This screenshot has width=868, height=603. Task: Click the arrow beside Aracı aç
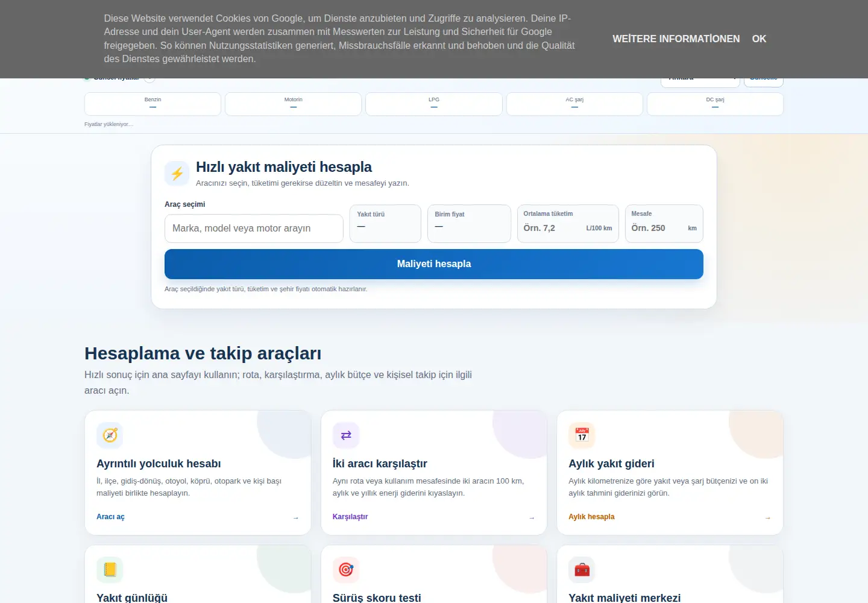pyautogui.click(x=295, y=518)
